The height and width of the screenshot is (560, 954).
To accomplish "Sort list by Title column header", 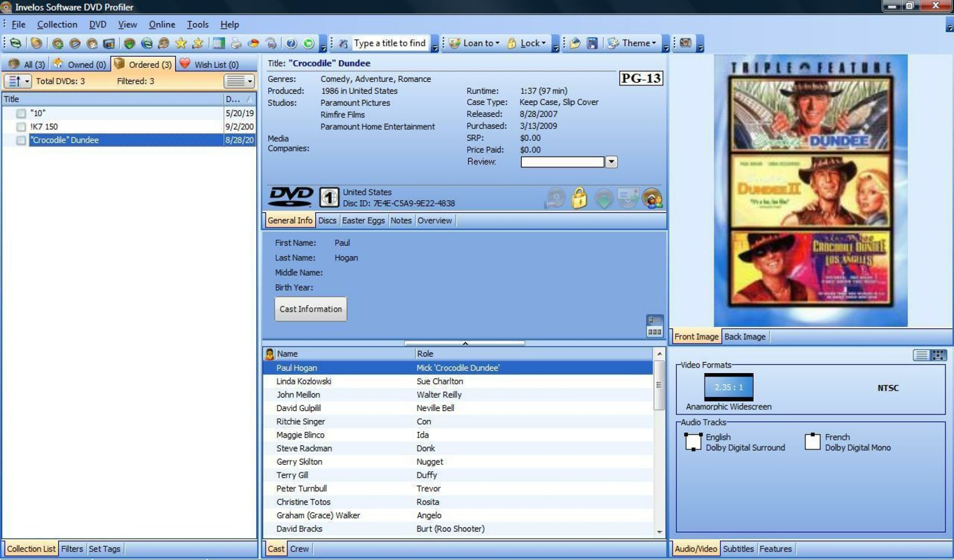I will tap(112, 99).
